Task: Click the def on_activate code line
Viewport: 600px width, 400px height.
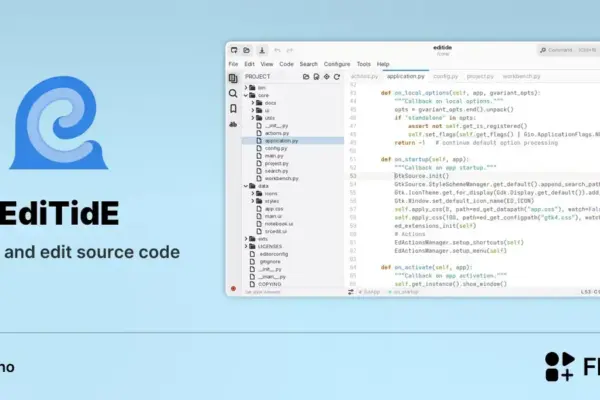Action: click(x=427, y=268)
